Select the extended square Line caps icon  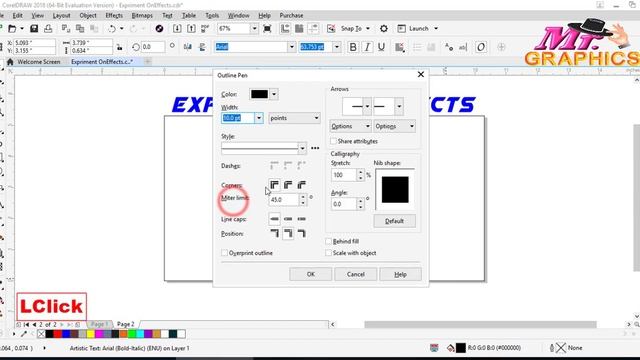pos(302,219)
